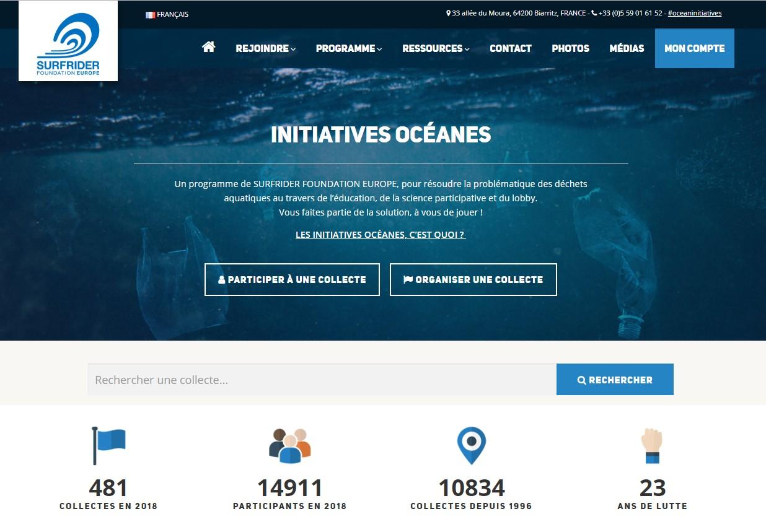The width and height of the screenshot is (766, 532).
Task: Open the Ressources dropdown
Action: pyautogui.click(x=436, y=48)
